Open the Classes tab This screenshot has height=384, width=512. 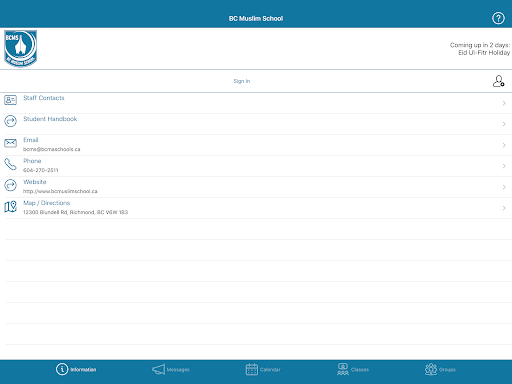[353, 369]
